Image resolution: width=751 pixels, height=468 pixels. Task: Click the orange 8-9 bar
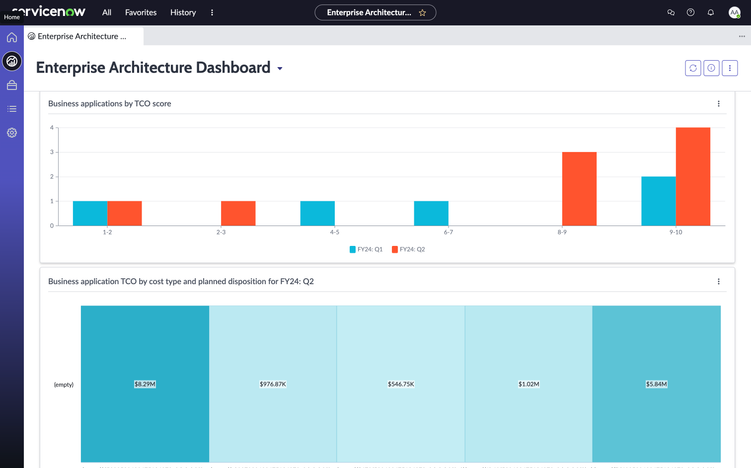tap(579, 189)
